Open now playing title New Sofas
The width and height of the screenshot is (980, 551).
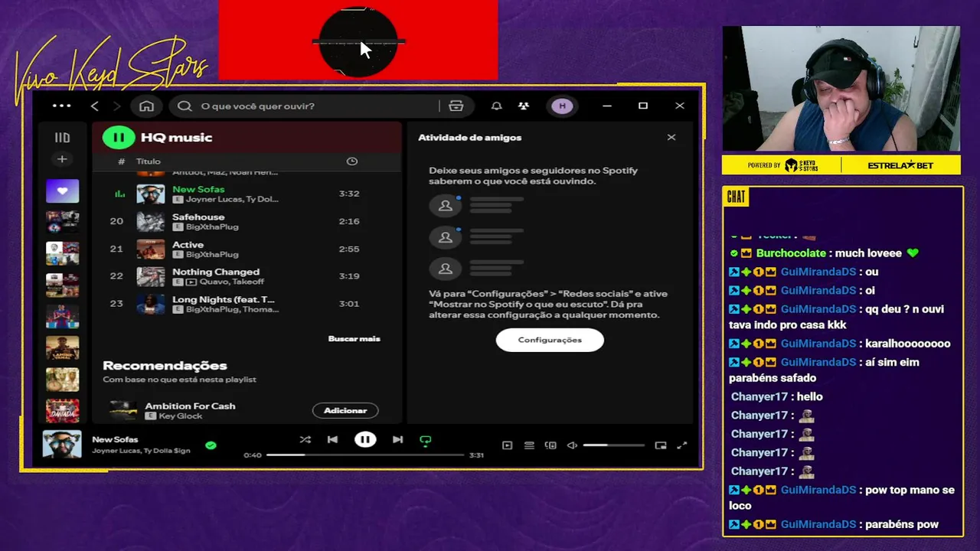point(115,439)
